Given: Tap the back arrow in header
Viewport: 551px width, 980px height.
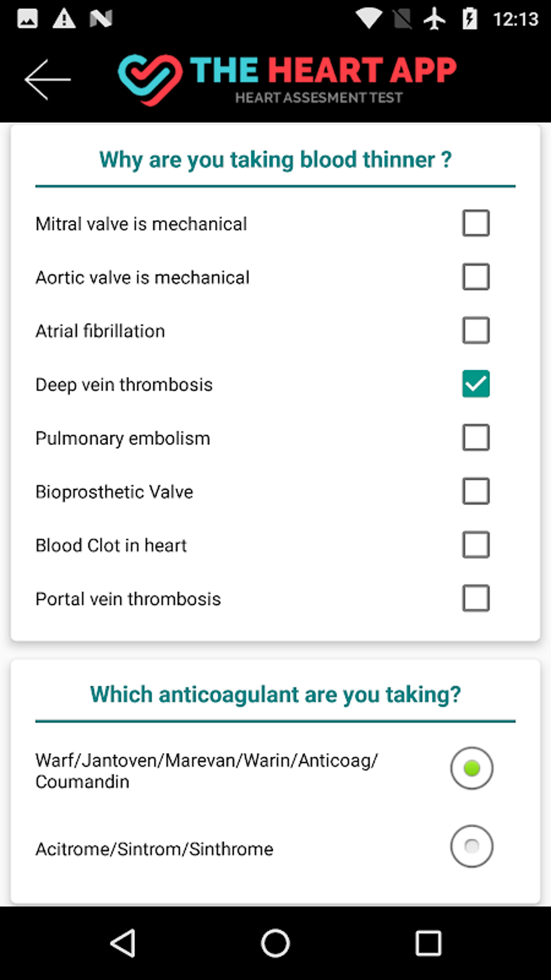Looking at the screenshot, I should click(48, 79).
